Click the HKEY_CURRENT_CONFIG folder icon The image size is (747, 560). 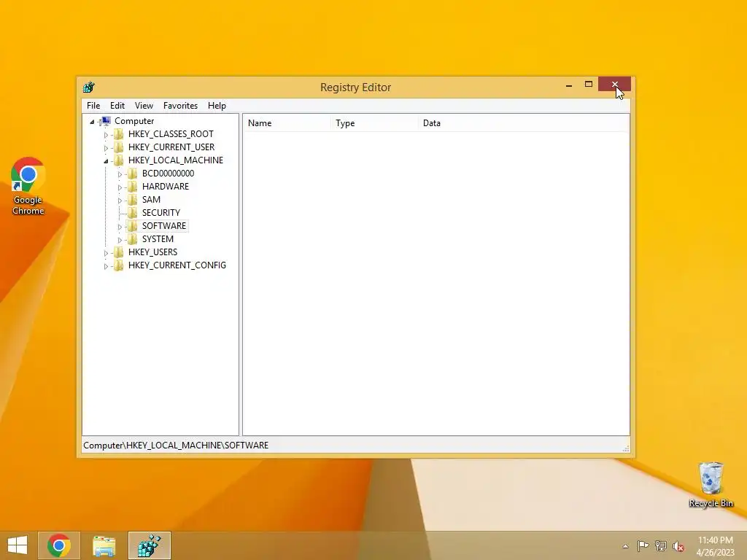pyautogui.click(x=119, y=265)
